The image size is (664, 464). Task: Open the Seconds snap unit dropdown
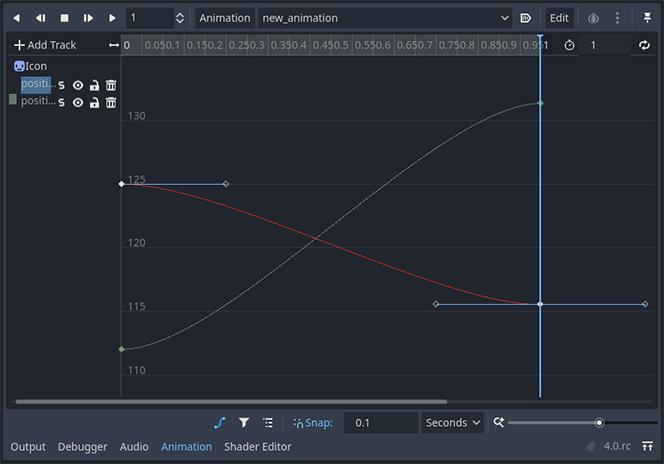pyautogui.click(x=452, y=423)
